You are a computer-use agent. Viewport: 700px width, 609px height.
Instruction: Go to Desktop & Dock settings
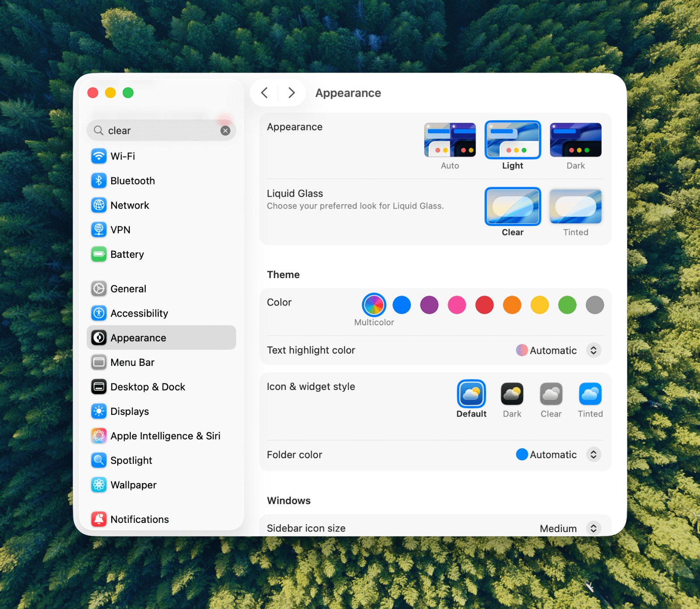point(148,387)
